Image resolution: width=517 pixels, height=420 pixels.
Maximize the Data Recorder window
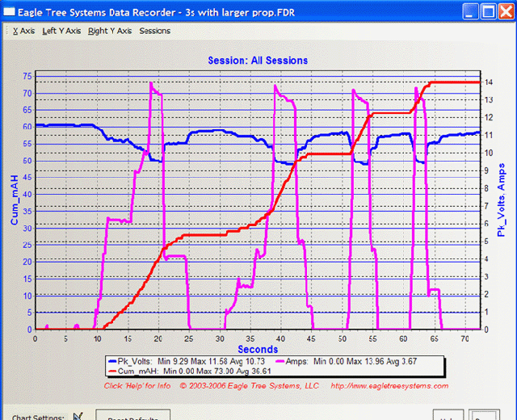click(488, 12)
